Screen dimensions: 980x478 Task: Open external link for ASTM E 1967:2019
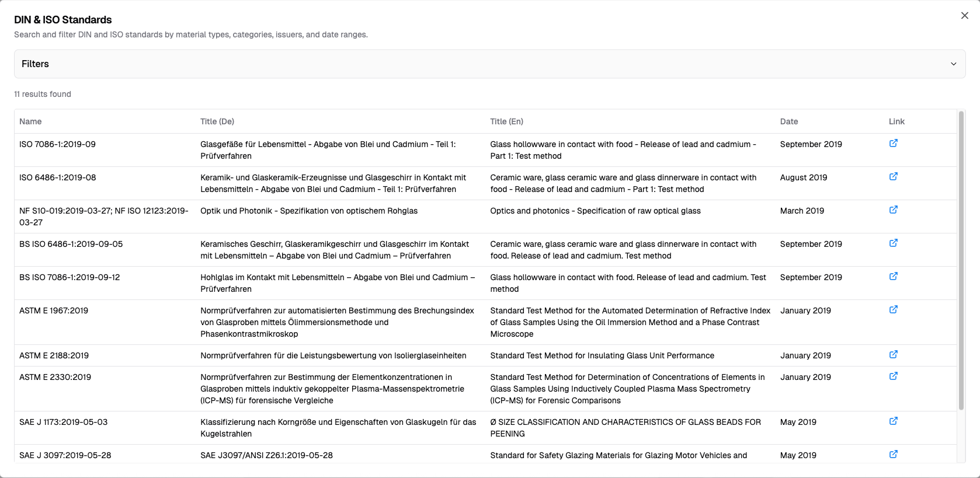(893, 309)
